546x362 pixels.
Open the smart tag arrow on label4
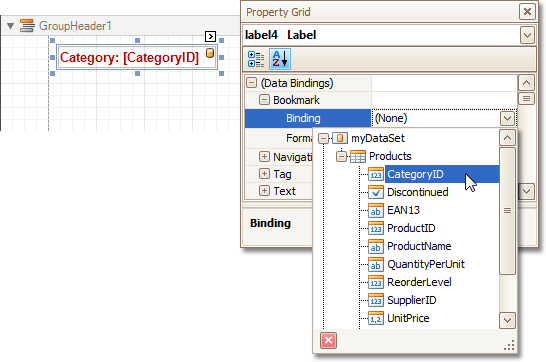point(210,36)
